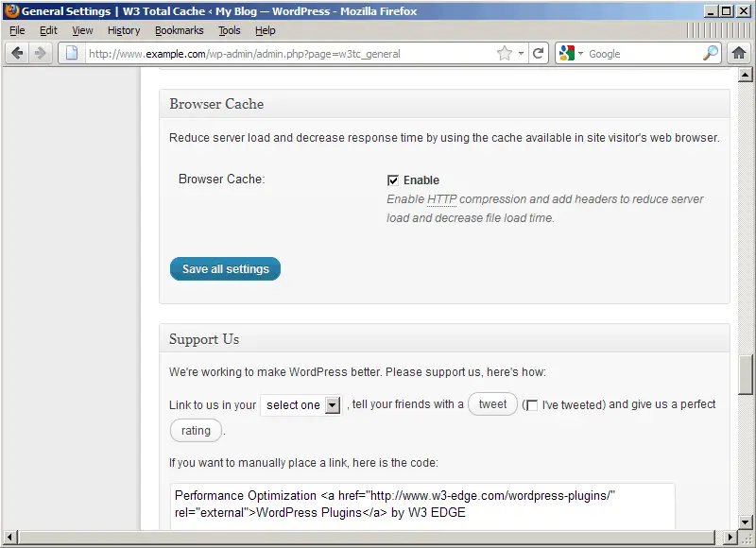The width and height of the screenshot is (756, 548).
Task: Open the URL history dropdown arrow
Action: [x=522, y=53]
